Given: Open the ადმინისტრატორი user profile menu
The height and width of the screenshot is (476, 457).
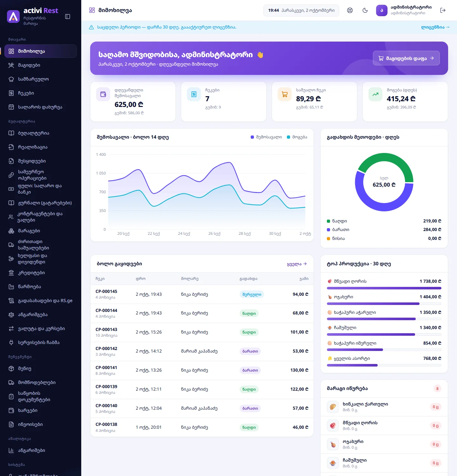Looking at the screenshot, I should 404,10.
